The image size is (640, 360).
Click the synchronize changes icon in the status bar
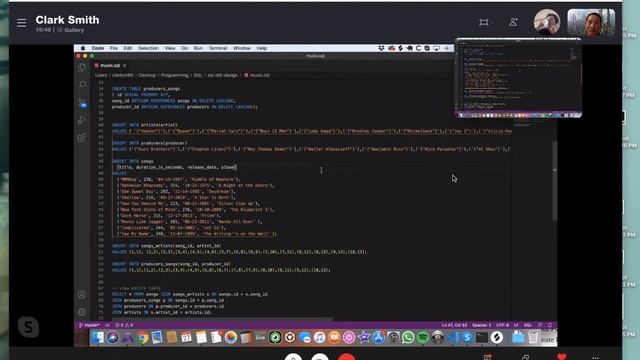107,325
